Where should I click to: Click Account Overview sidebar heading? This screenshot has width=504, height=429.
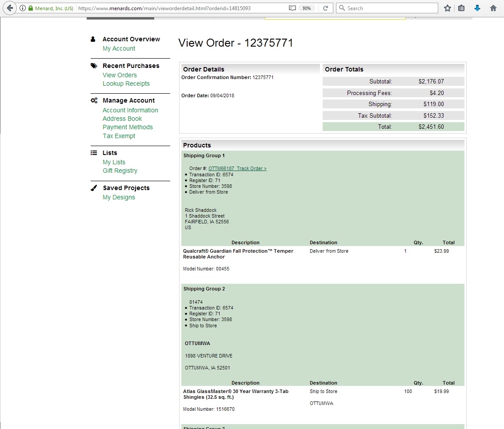131,39
